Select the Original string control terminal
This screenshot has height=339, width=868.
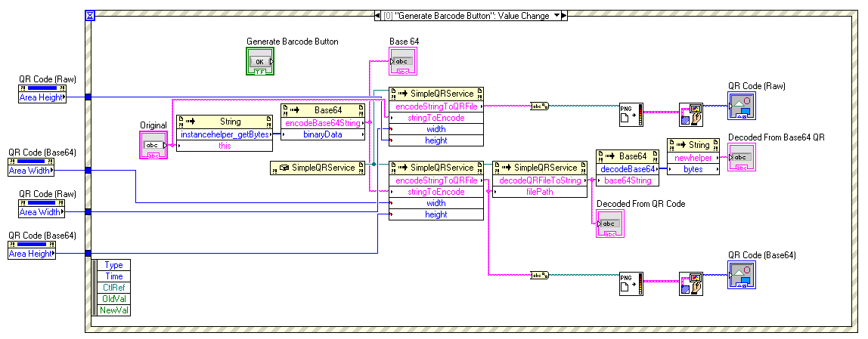click(x=153, y=145)
